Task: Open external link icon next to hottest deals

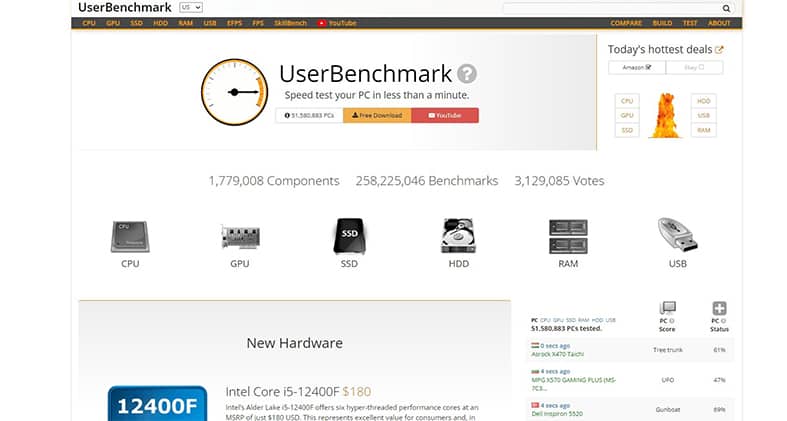Action: click(719, 50)
